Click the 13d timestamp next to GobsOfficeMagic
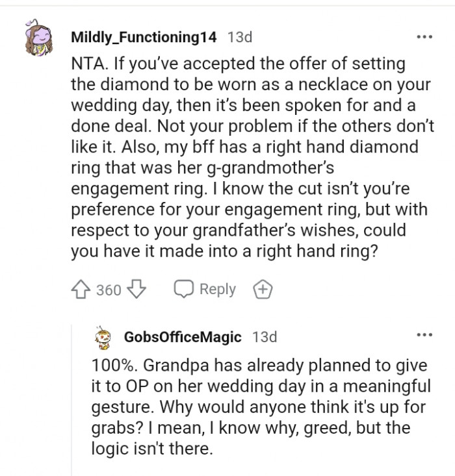The image size is (455, 476). (x=265, y=337)
